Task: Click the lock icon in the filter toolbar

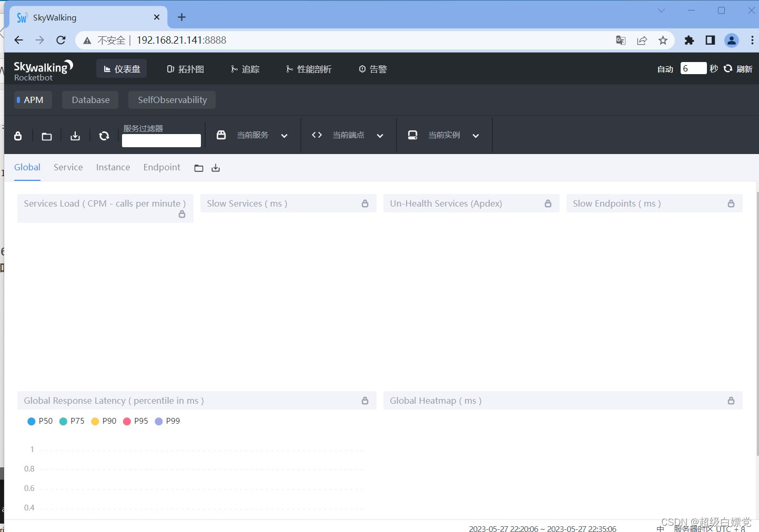Action: click(x=18, y=135)
